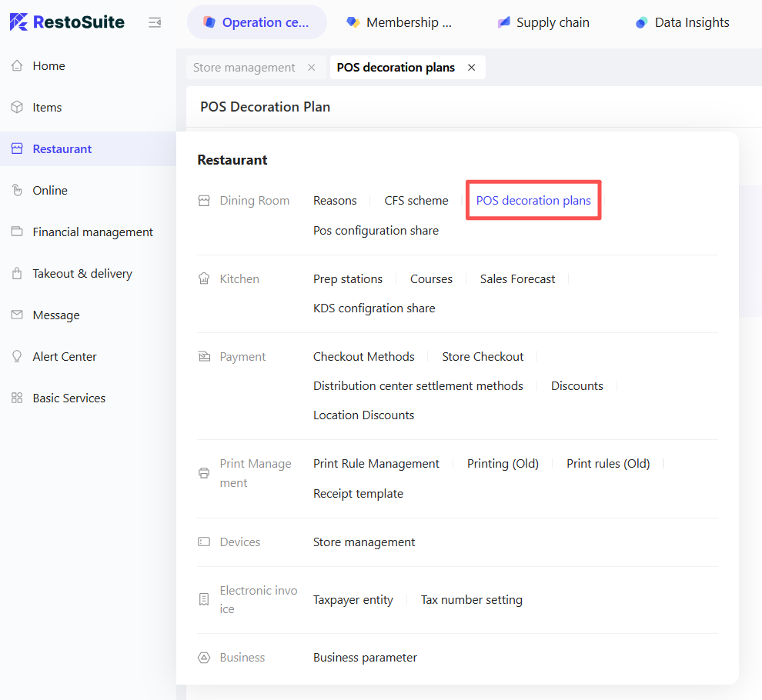Switch to the Store management tab

[x=244, y=68]
